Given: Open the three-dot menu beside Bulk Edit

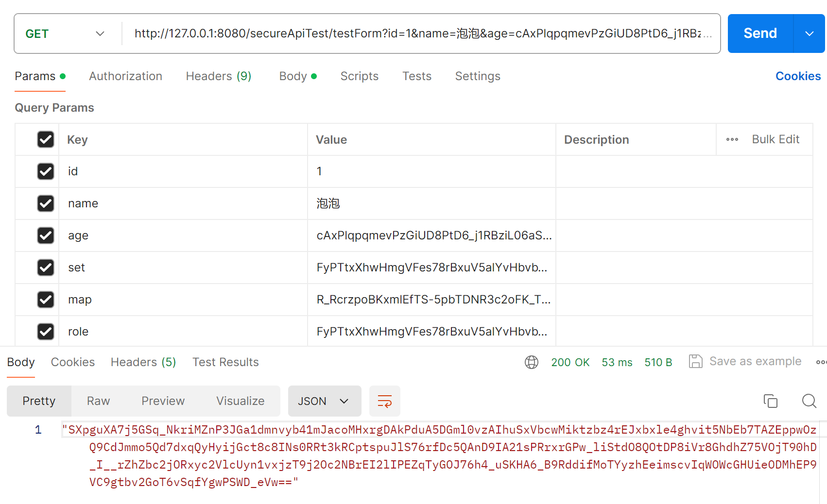Looking at the screenshot, I should [x=732, y=139].
